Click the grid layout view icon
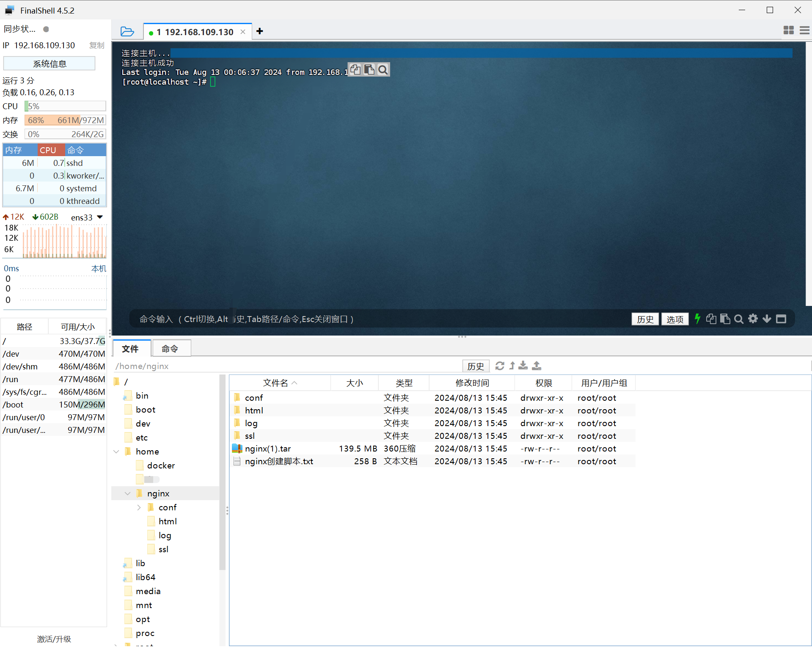The width and height of the screenshot is (812, 647). point(788,30)
